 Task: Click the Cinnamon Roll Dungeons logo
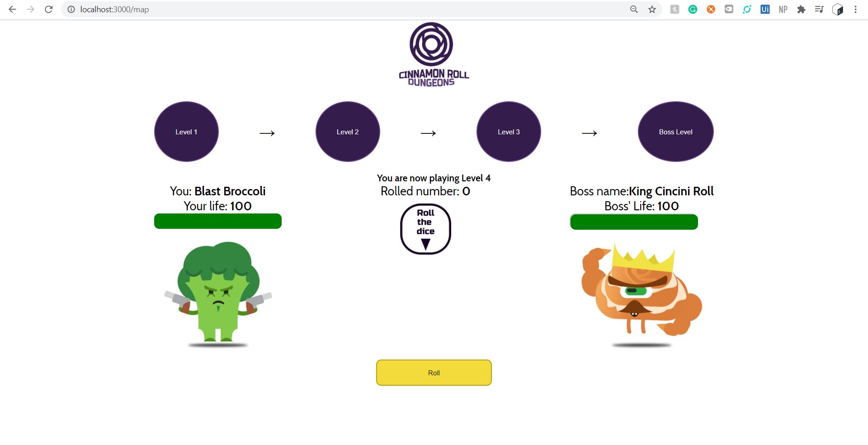point(434,55)
